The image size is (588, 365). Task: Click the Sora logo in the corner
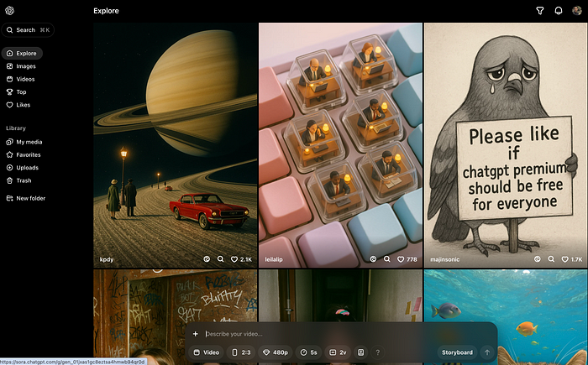pyautogui.click(x=10, y=11)
